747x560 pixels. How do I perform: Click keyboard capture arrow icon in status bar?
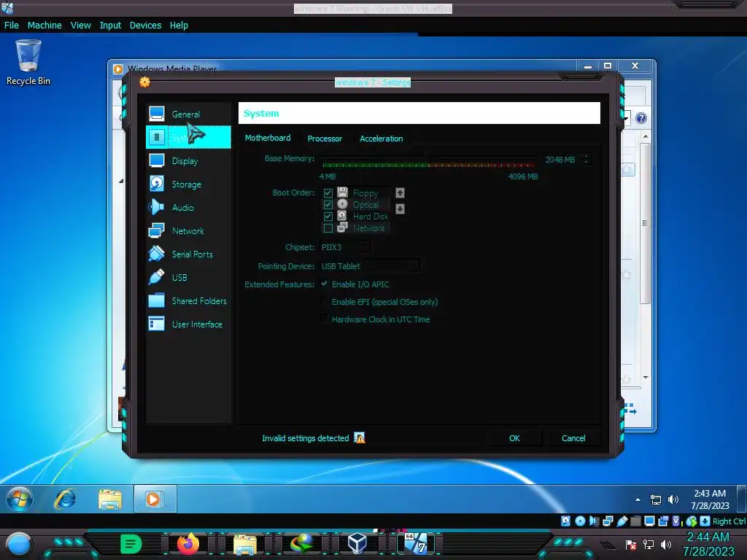(x=705, y=521)
